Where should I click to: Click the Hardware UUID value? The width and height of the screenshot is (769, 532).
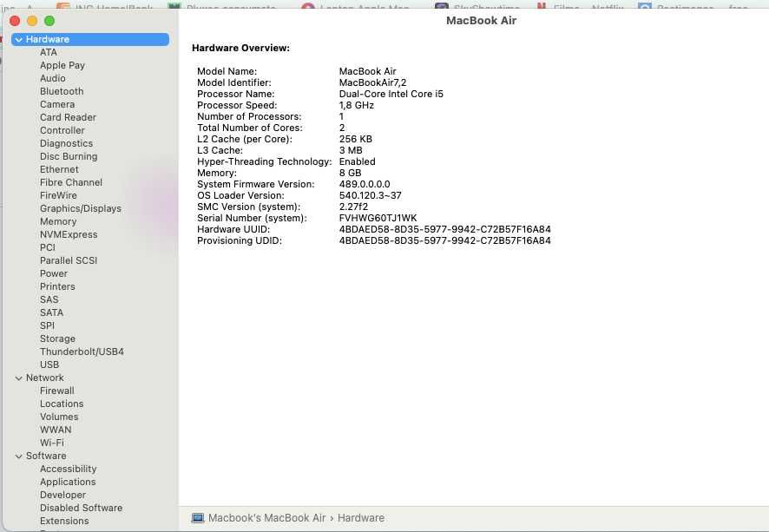445,229
